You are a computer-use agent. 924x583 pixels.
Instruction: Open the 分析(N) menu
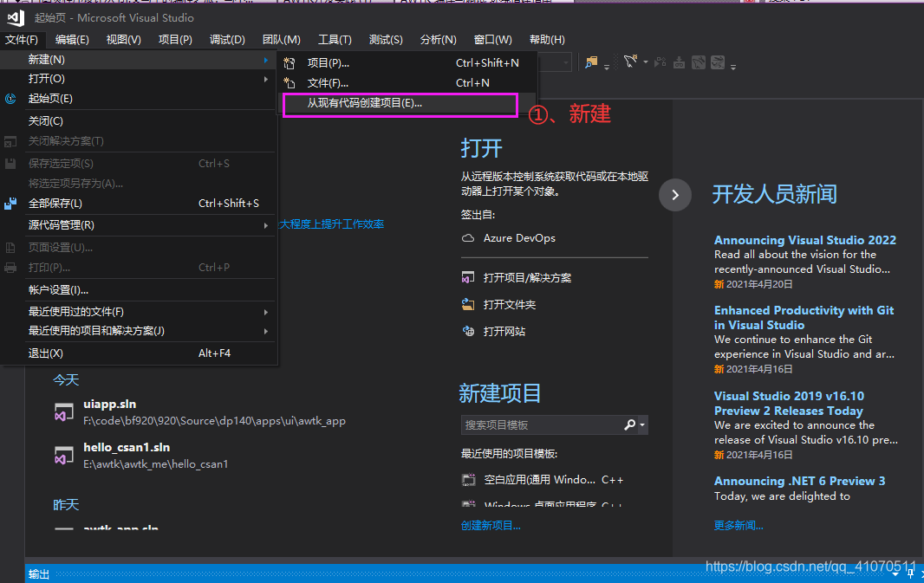pos(438,40)
